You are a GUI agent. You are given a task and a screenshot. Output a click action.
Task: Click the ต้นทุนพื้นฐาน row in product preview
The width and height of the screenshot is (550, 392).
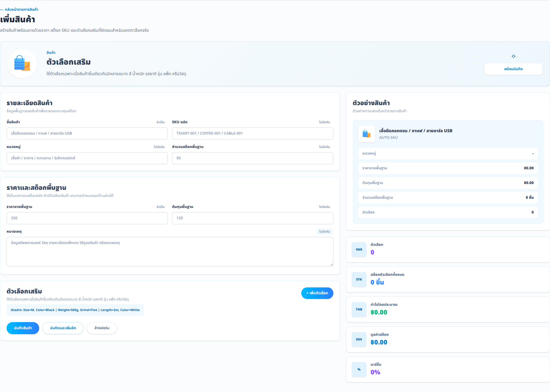[x=448, y=183]
